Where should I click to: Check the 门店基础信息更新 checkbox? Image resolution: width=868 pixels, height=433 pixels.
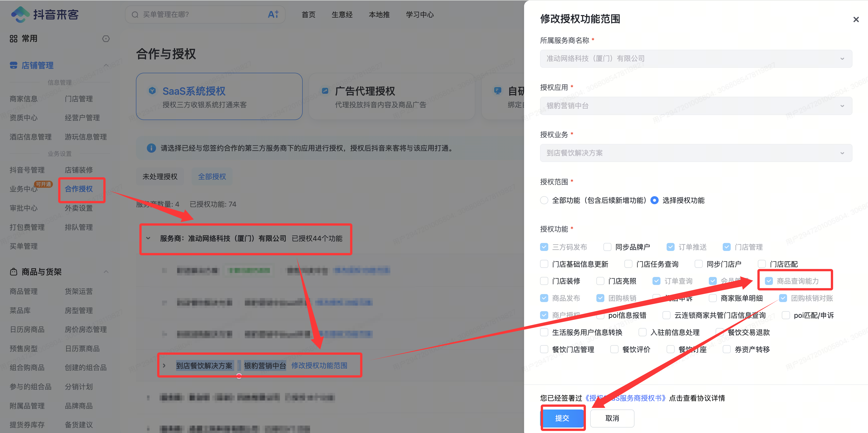(x=544, y=264)
